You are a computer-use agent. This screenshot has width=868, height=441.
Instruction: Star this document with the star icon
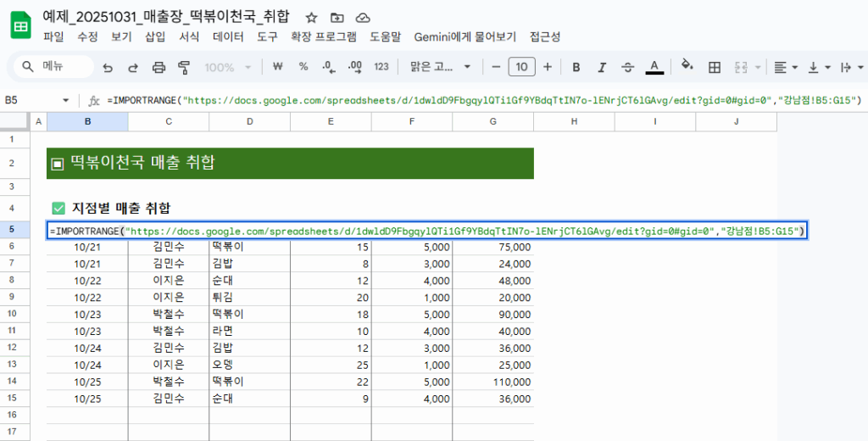click(311, 18)
